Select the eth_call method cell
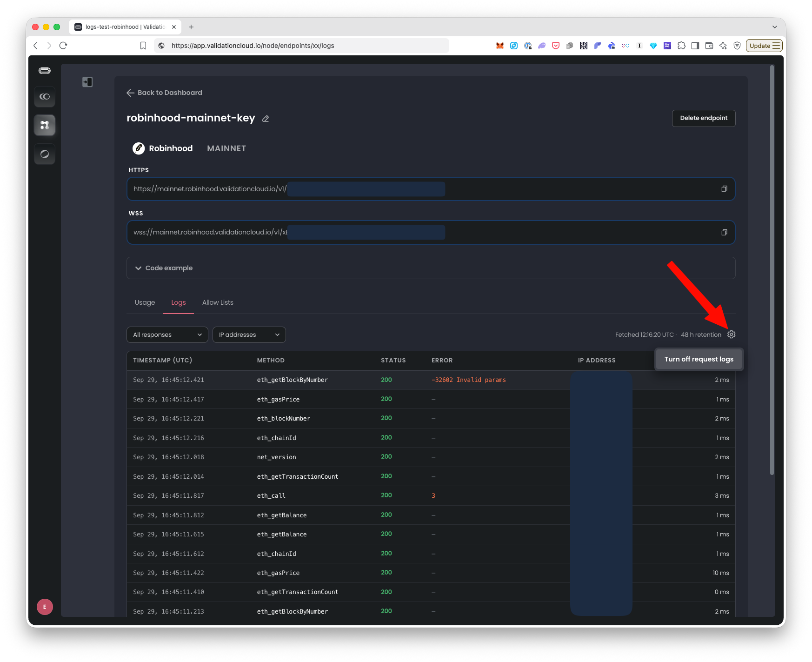The image size is (812, 662). pos(271,496)
